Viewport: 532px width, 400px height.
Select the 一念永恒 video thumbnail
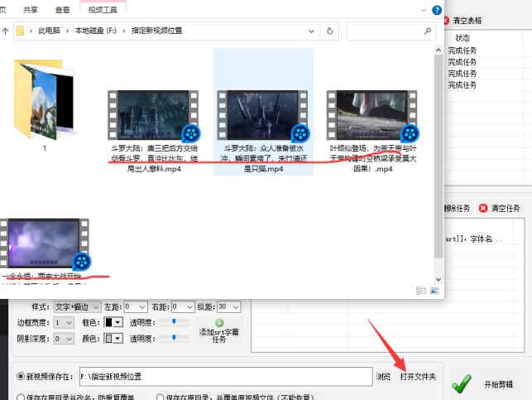[46, 243]
